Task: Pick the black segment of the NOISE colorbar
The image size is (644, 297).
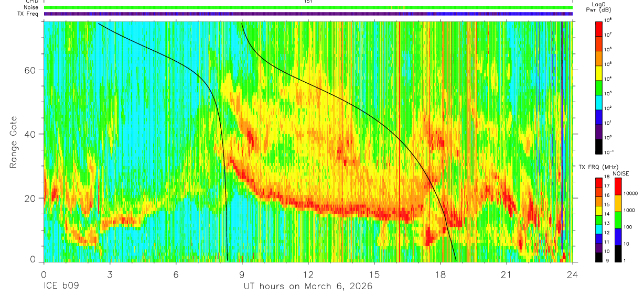Action: coord(618,254)
